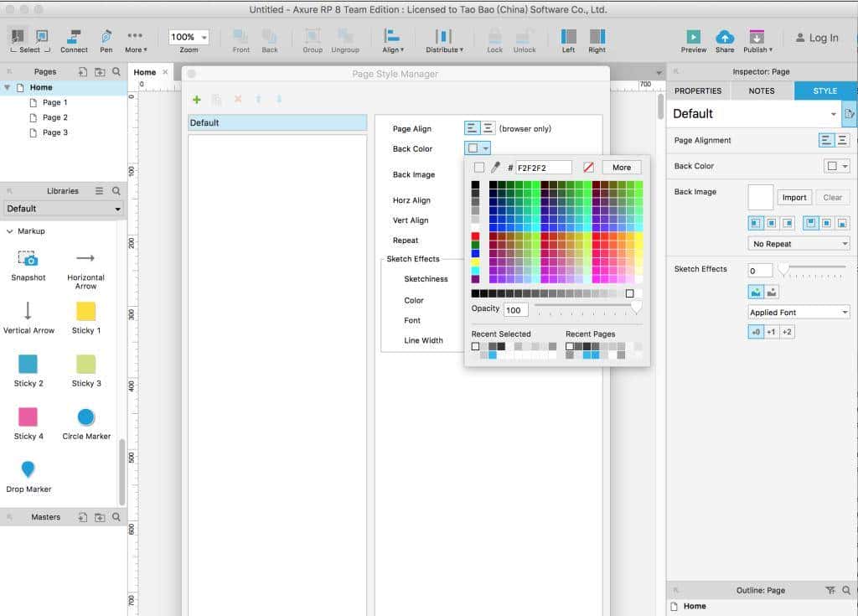Select the Pen tool

click(106, 37)
